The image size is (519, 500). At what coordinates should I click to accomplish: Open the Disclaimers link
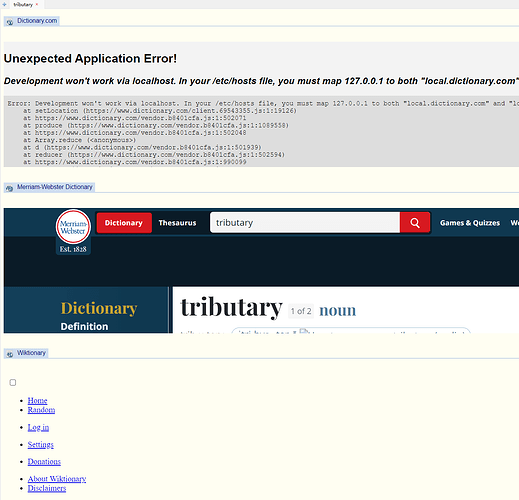tap(47, 488)
